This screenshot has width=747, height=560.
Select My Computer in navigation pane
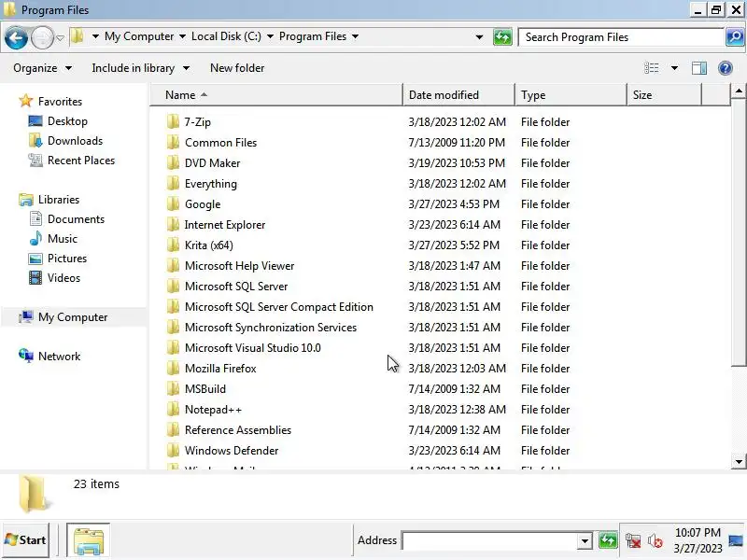click(73, 317)
